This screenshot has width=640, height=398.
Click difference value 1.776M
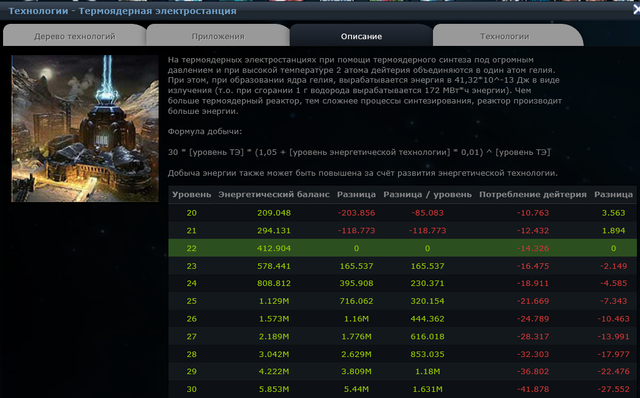tap(356, 336)
